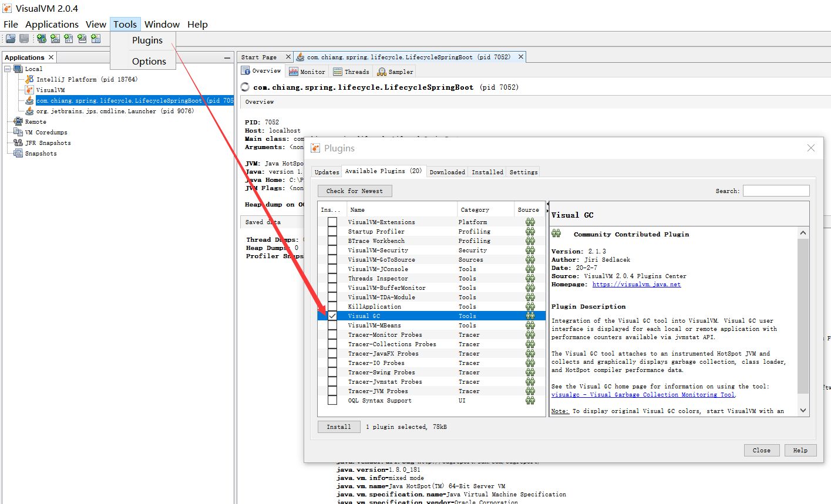The image size is (831, 504).
Task: Click the Check for Newest button
Action: point(355,191)
